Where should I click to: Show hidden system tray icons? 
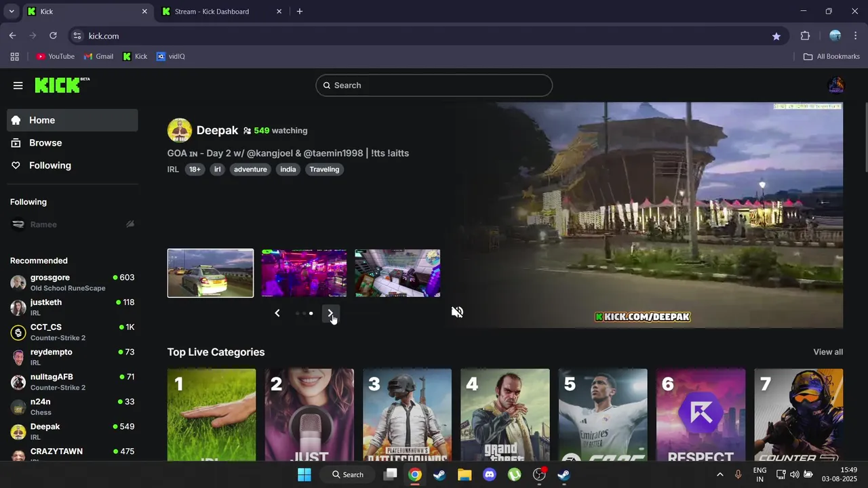(720, 474)
